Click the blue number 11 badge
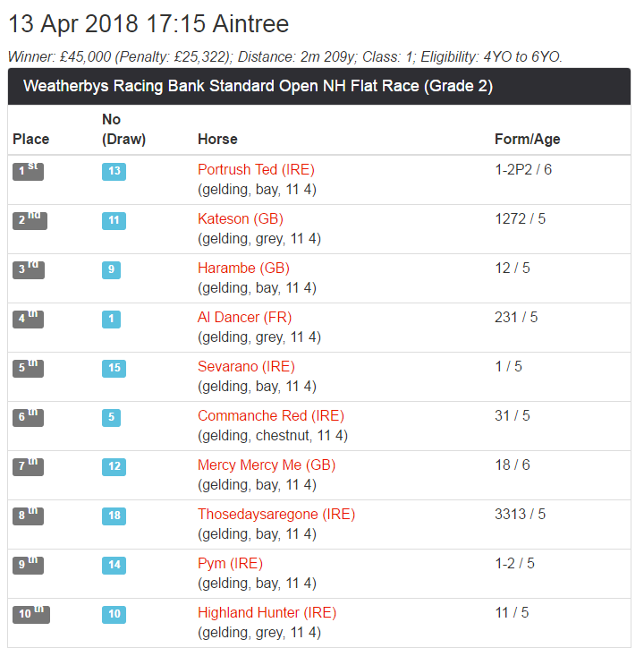This screenshot has height=648, width=644. click(x=114, y=220)
